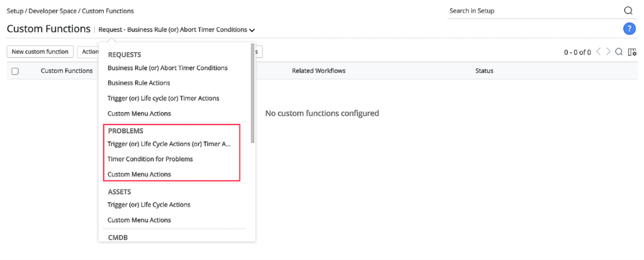Click New custom function button
Viewport: 644px width, 260px height.
tap(40, 51)
